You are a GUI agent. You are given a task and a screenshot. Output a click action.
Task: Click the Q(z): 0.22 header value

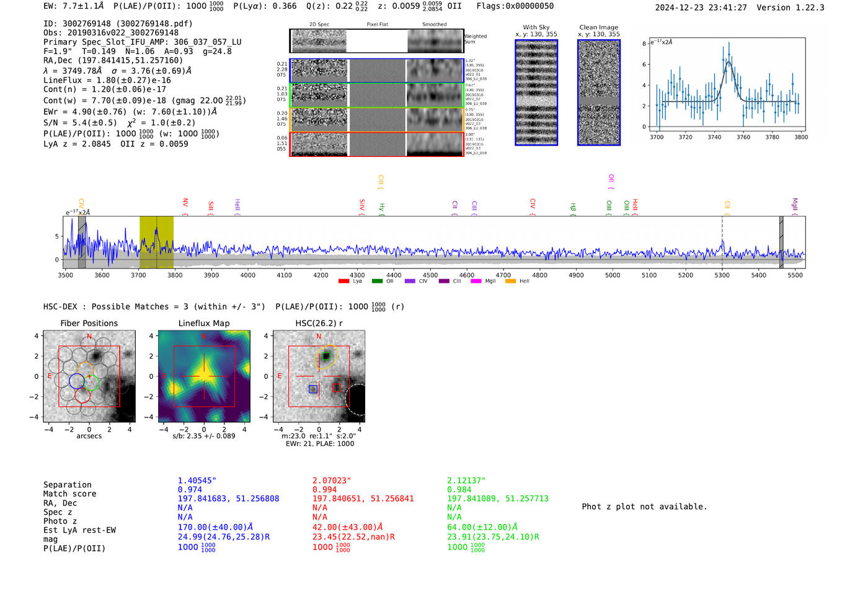click(x=337, y=6)
